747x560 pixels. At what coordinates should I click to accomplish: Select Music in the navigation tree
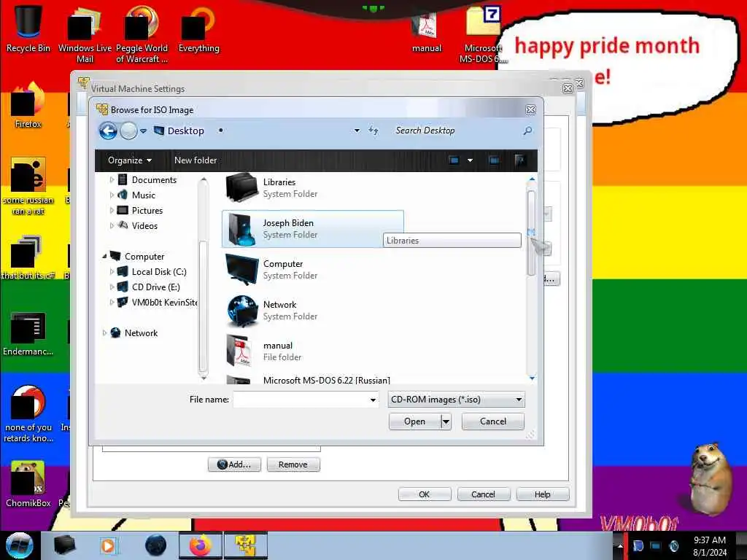click(144, 195)
